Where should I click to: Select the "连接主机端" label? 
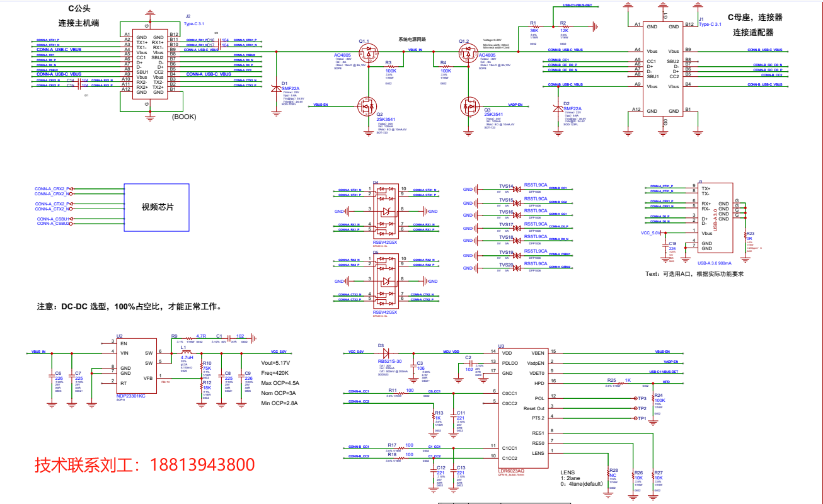[79, 23]
